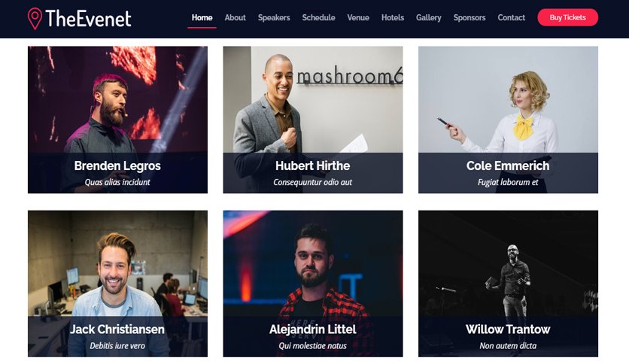Viewport: 629px width, 364px height.
Task: Click the Willow Trantow name link
Action: 508,329
